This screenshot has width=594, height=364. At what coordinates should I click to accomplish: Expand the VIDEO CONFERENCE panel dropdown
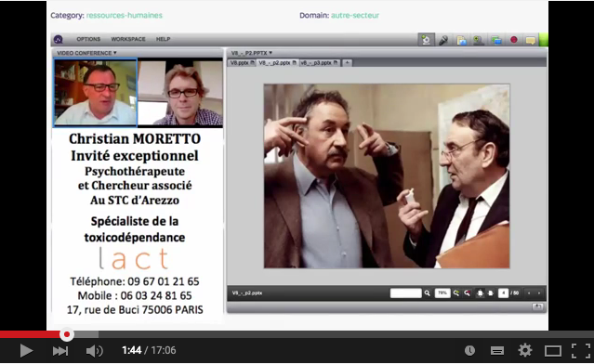[x=86, y=53]
